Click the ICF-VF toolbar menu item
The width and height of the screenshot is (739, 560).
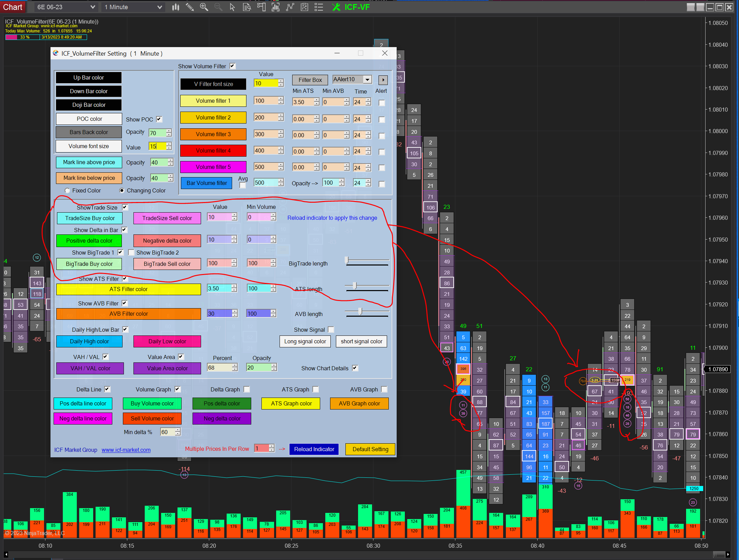click(351, 7)
